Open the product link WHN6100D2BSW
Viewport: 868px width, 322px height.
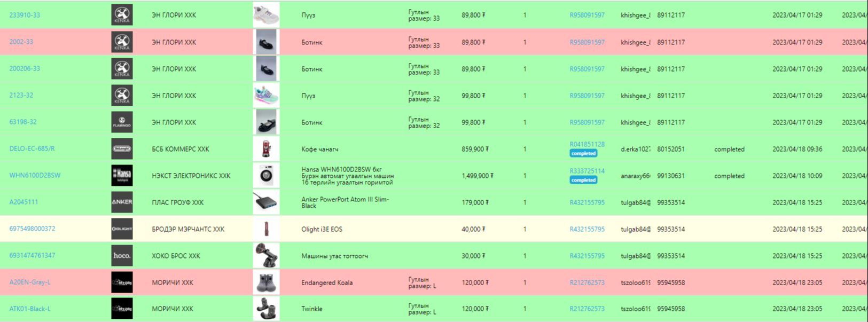coord(35,175)
